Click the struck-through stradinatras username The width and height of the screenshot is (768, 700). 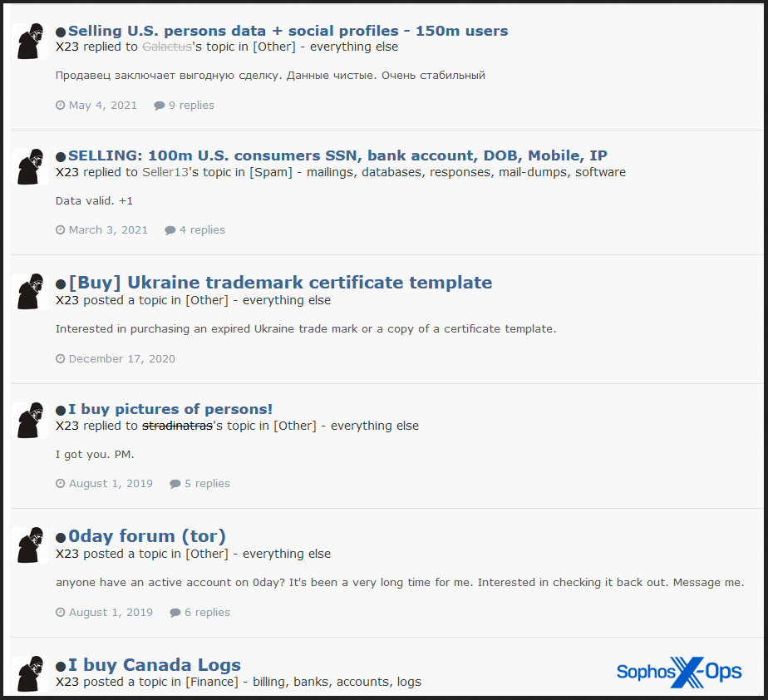coord(177,426)
